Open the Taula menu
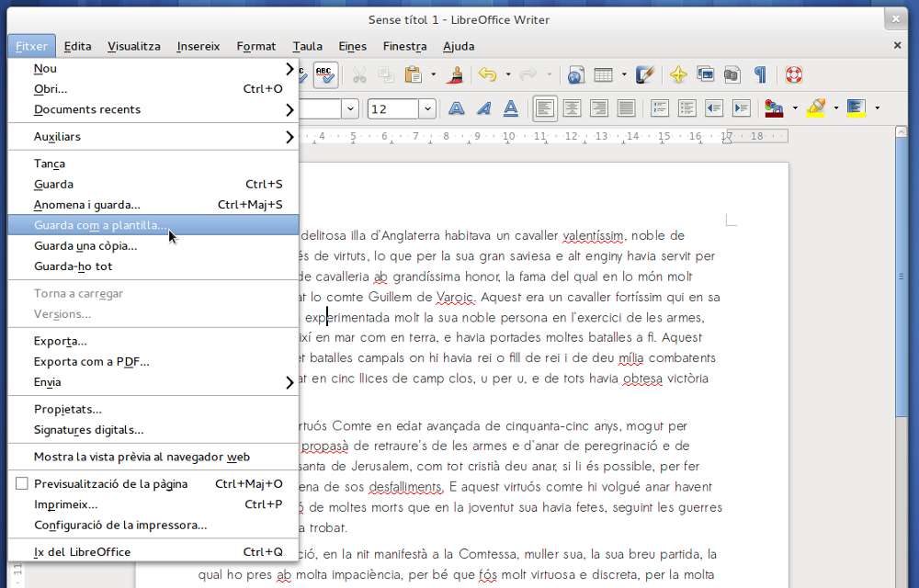 click(307, 46)
